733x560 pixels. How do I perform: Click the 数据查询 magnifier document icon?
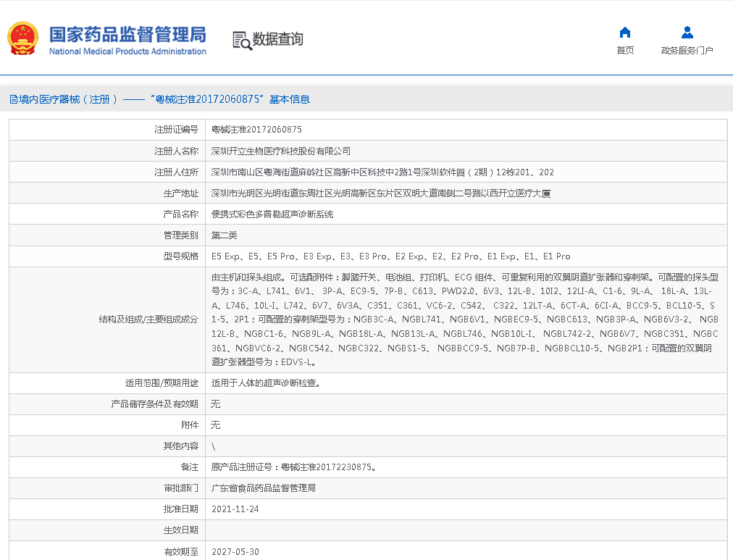[x=241, y=40]
